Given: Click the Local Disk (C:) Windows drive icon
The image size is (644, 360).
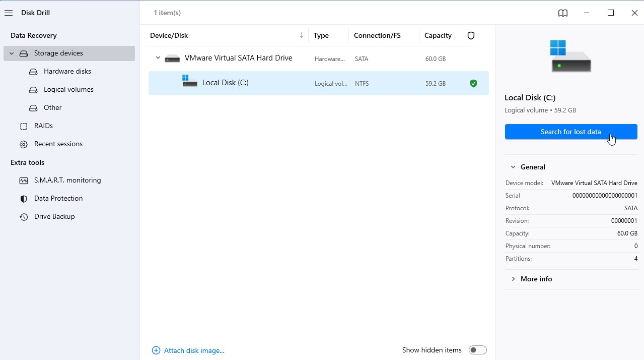Looking at the screenshot, I should 189,81.
